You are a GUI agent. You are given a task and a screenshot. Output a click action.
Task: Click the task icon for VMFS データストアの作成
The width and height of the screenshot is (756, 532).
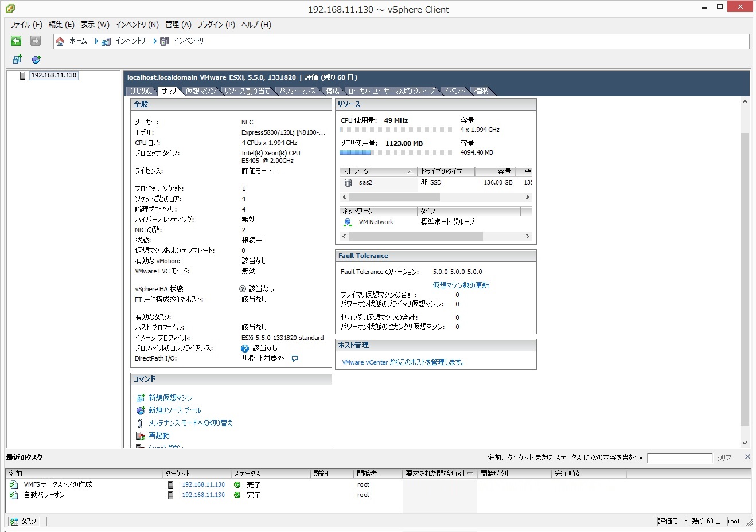(x=14, y=484)
